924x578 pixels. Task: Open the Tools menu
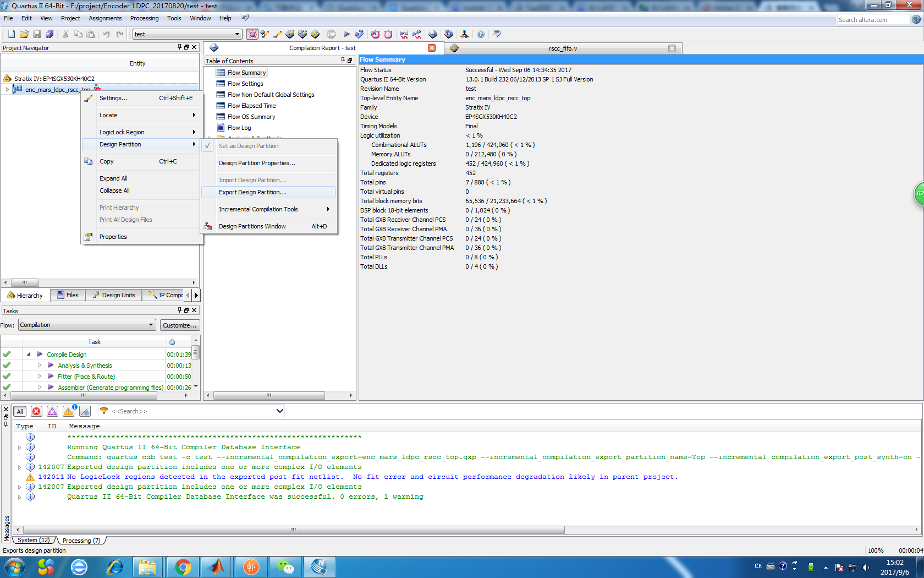point(174,18)
